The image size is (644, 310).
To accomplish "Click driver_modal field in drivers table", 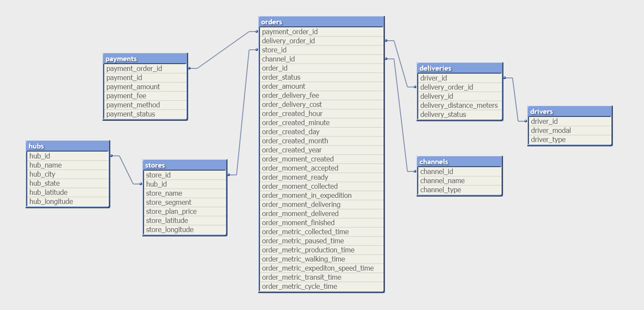I will click(x=551, y=130).
